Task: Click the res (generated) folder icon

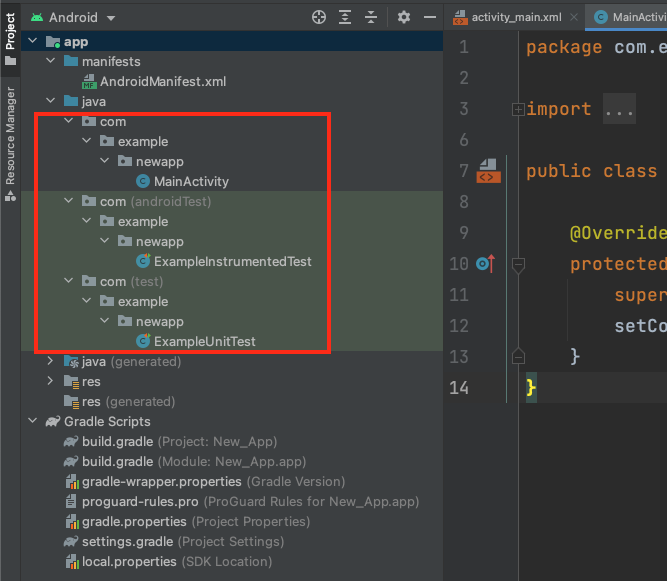Action: point(71,402)
